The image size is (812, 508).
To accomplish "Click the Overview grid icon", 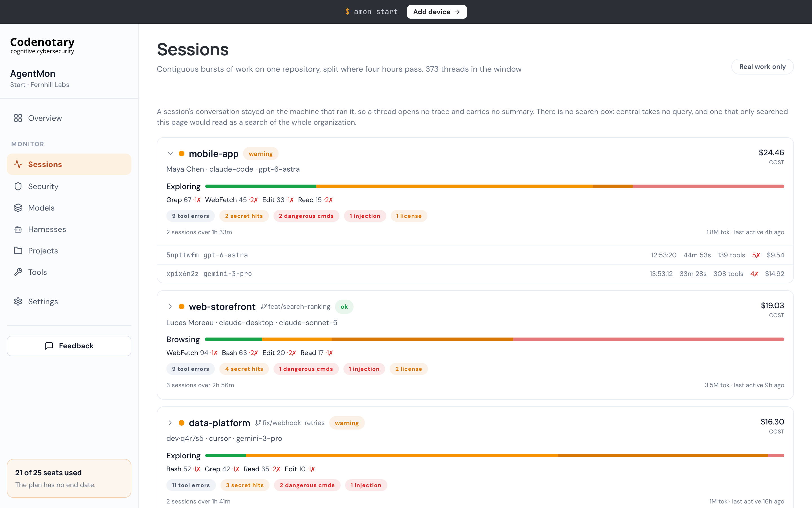I will tap(18, 118).
